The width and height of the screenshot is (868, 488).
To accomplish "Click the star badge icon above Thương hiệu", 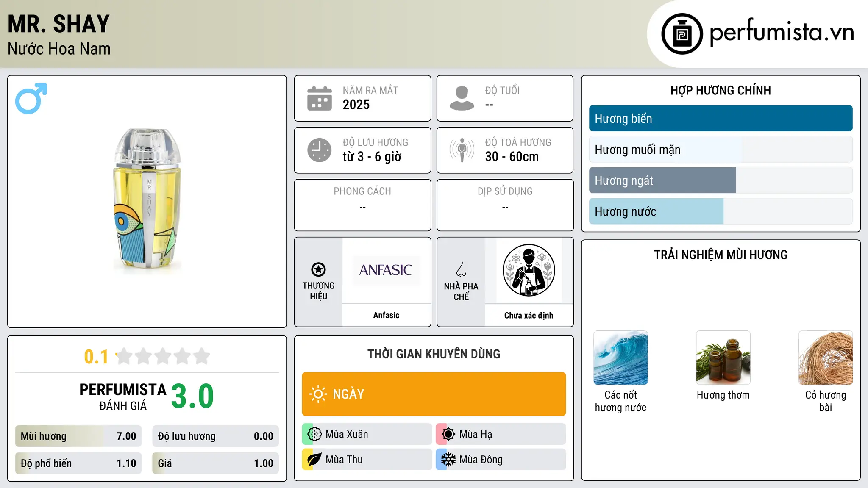I will click(x=318, y=269).
